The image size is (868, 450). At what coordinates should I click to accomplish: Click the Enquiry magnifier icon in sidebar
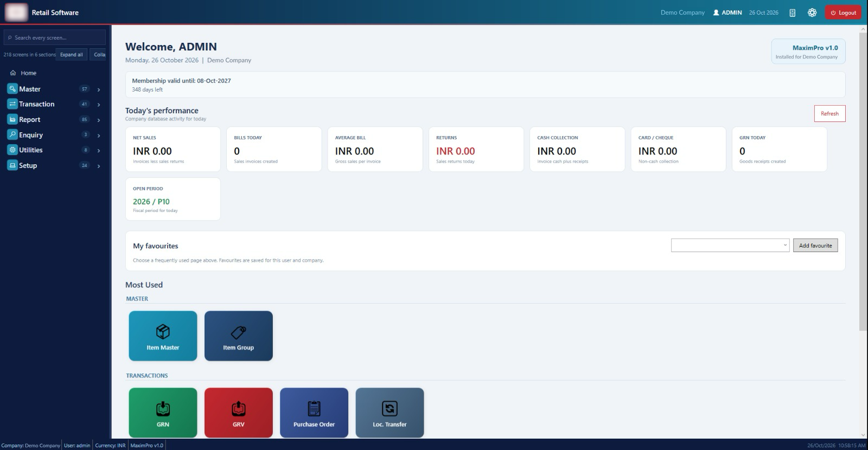12,134
